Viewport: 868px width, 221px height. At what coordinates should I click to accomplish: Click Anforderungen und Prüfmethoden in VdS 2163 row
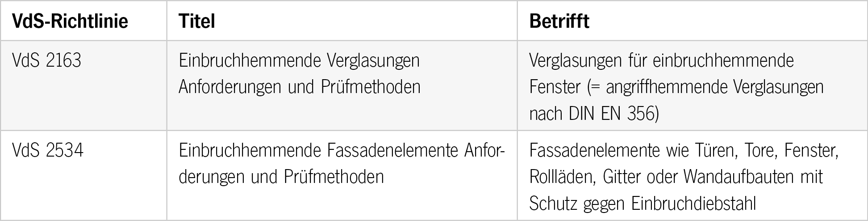(x=299, y=87)
